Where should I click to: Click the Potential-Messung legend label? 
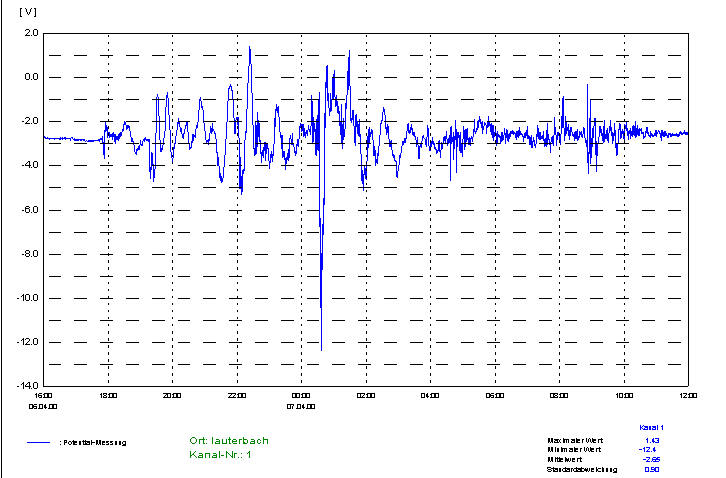pos(93,442)
